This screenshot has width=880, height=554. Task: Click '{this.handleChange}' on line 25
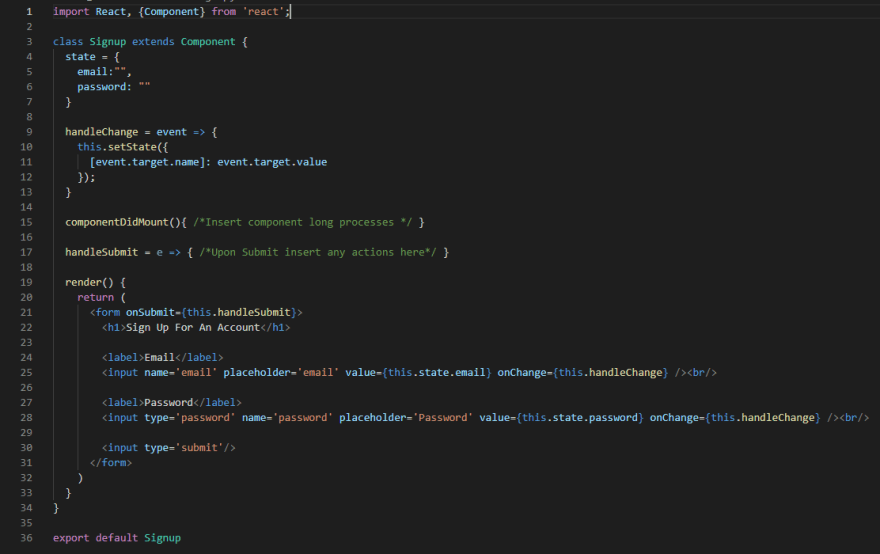tap(611, 373)
